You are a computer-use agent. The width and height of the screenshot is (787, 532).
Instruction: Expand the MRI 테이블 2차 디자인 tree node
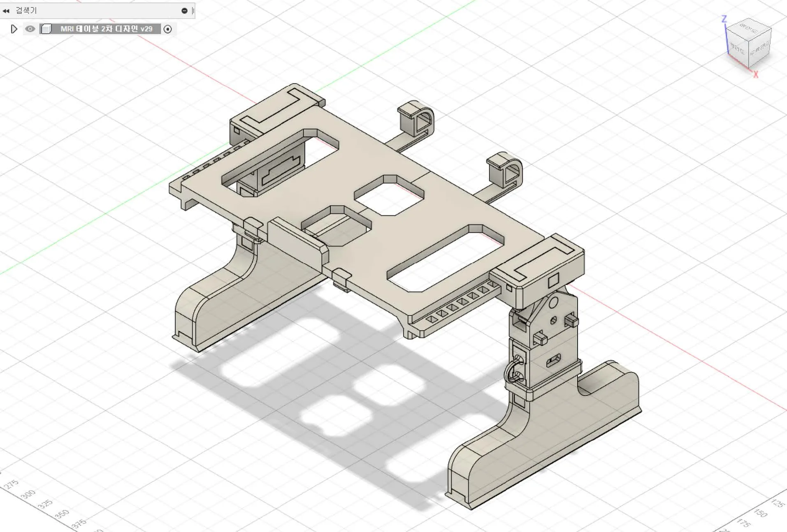pyautogui.click(x=14, y=29)
